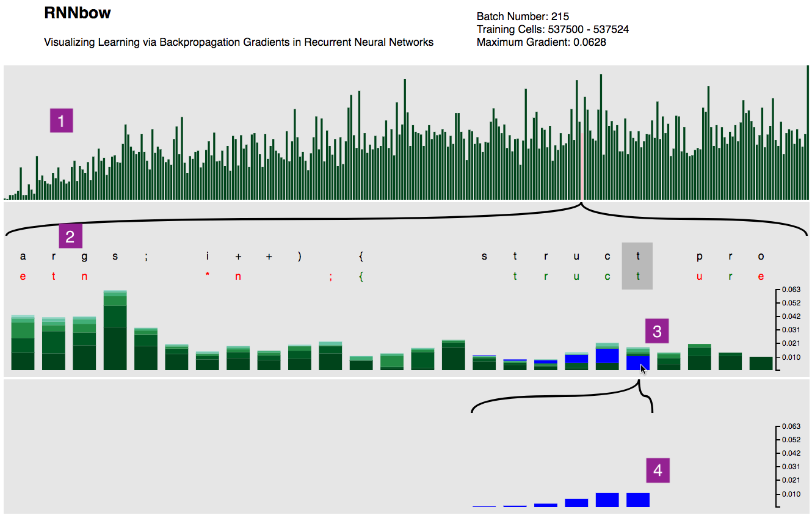This screenshot has height=518, width=812.
Task: Click the black ';' input character after args
Action: pyautogui.click(x=146, y=257)
